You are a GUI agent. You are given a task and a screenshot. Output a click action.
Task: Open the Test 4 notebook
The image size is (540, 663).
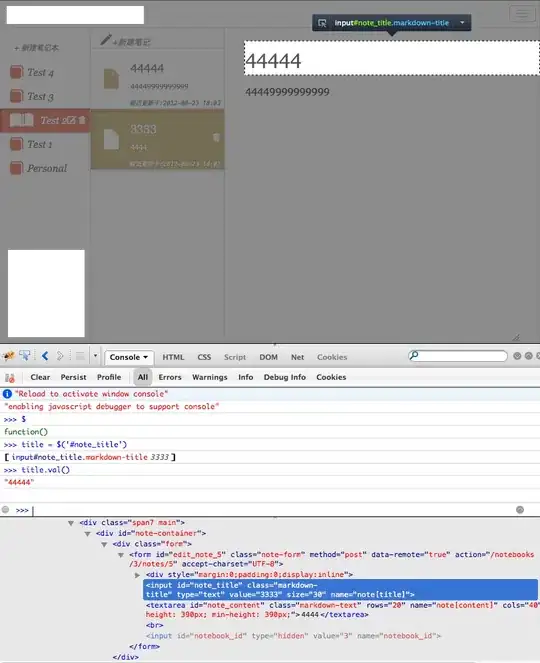click(41, 72)
